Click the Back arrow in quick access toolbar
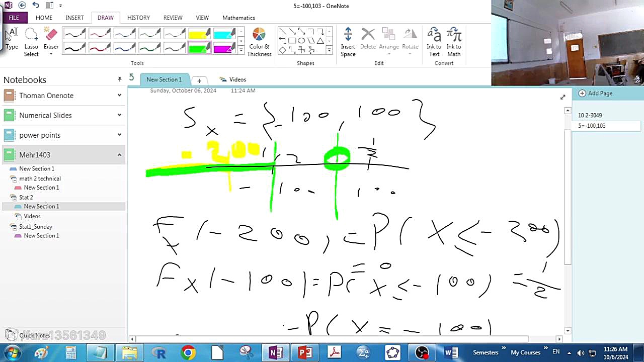This screenshot has height=362, width=644. tap(22, 5)
